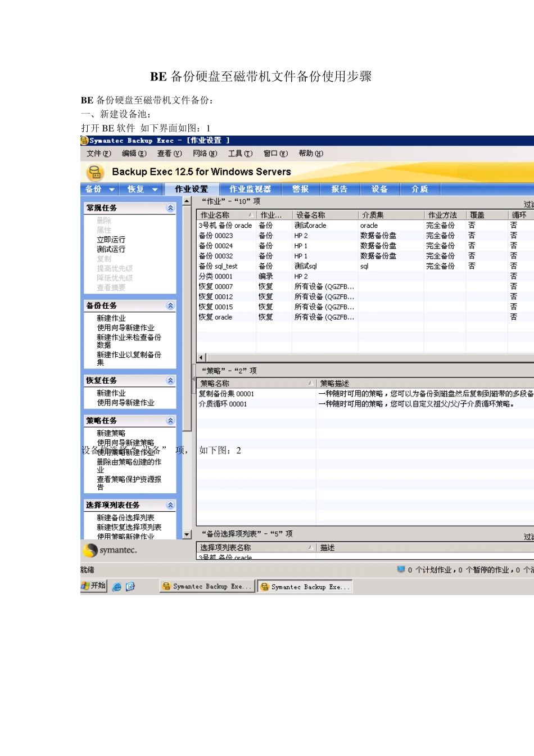Switch to second Symantec Backup Exec taskbar button

[x=305, y=586]
